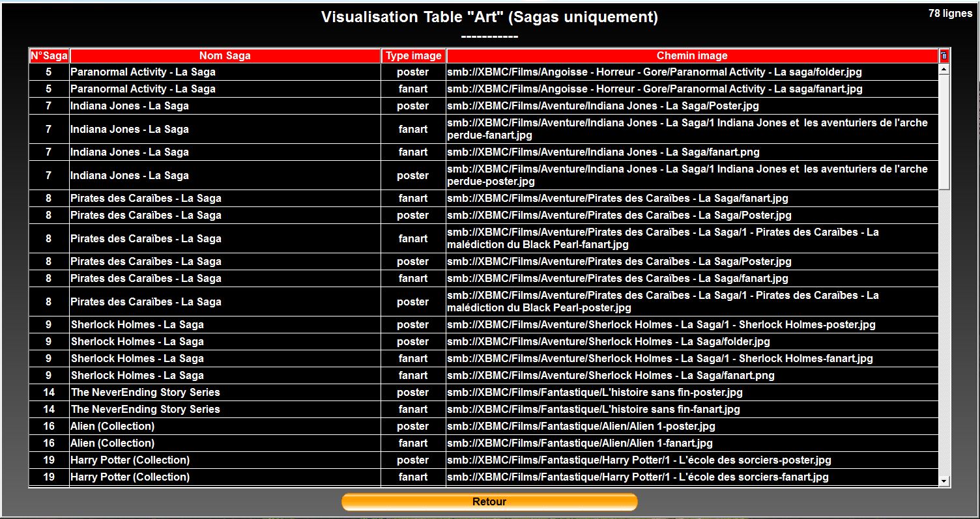Select the 'L'histoire sans fin-fanart.jpg' path cell
980x519 pixels.
(x=692, y=410)
